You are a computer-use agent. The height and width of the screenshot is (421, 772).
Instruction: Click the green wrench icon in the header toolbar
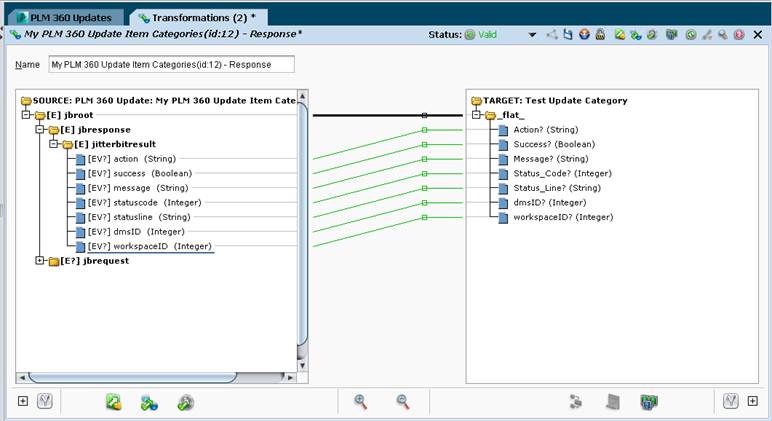[x=652, y=34]
